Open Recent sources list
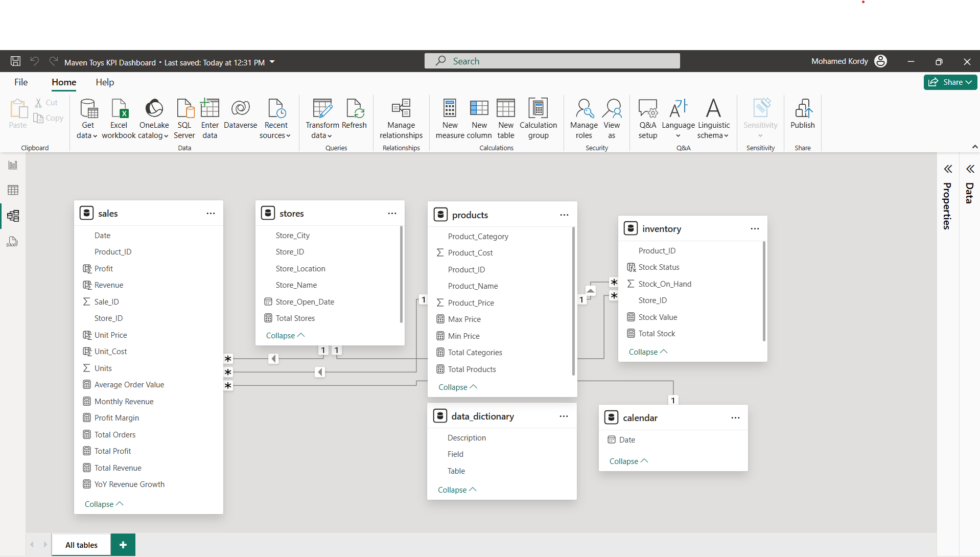 coord(275,119)
